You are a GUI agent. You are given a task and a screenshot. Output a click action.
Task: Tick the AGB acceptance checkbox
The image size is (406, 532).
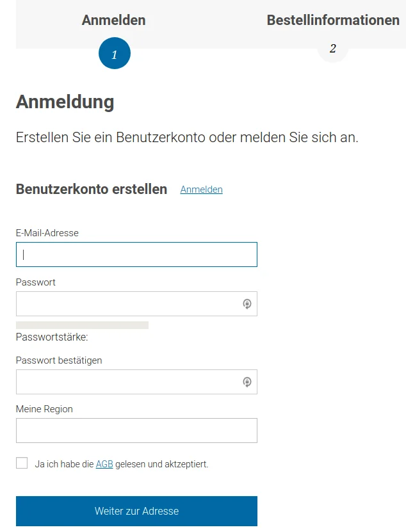[x=22, y=463]
